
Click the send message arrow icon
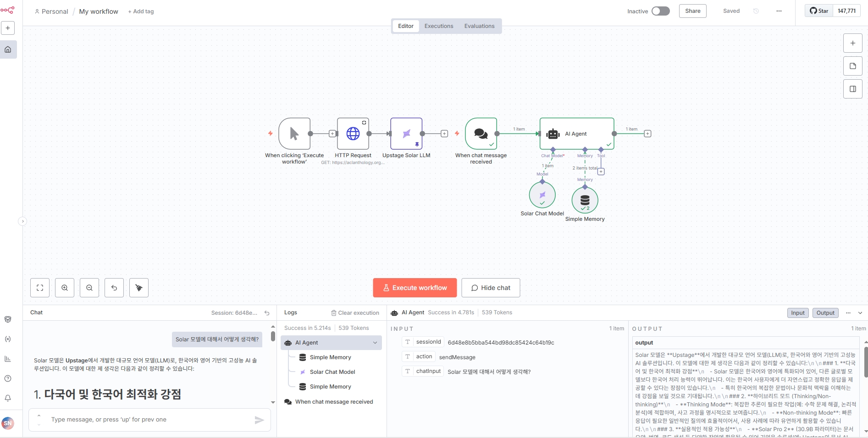pos(260,420)
